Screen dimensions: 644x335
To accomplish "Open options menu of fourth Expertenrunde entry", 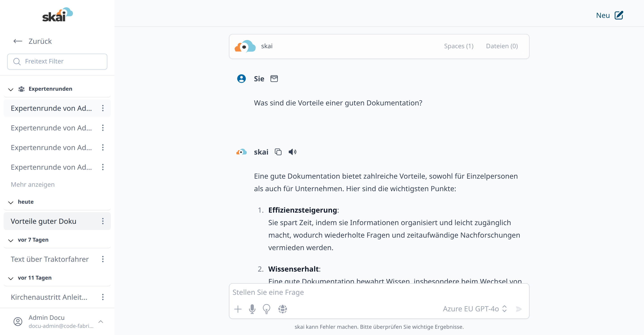I will pyautogui.click(x=103, y=167).
